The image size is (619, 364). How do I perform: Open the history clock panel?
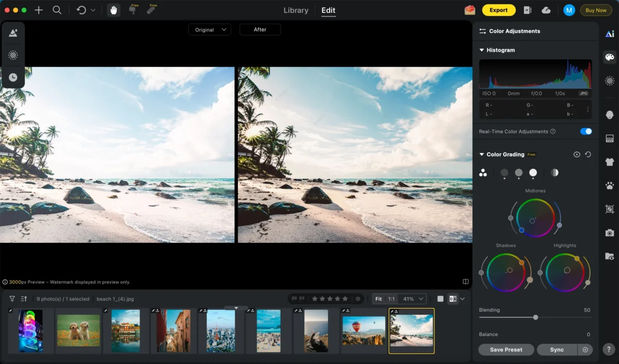pyautogui.click(x=13, y=77)
